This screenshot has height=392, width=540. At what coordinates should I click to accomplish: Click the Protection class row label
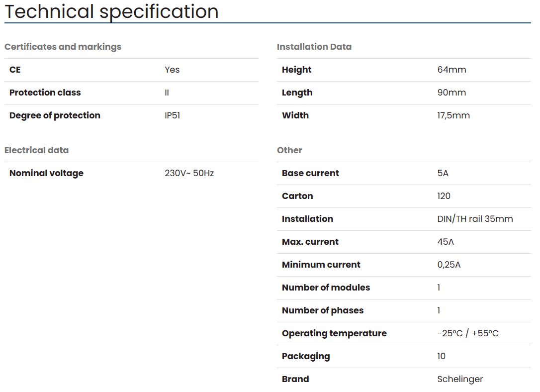point(45,93)
